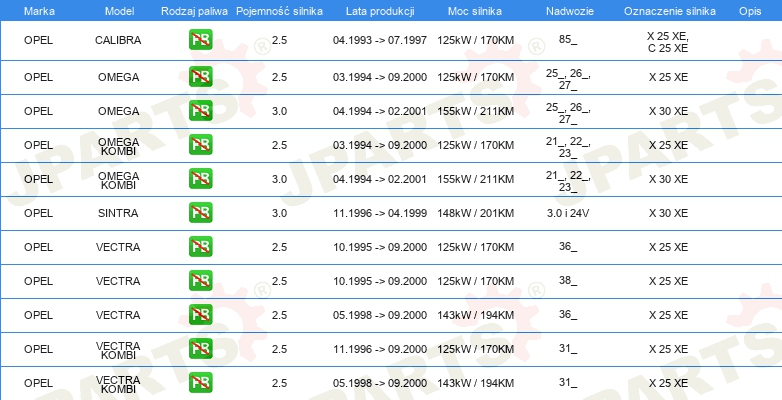
Task: Click fuel icon in VECTRA KOMBI 05.1998 row
Action: [x=200, y=383]
